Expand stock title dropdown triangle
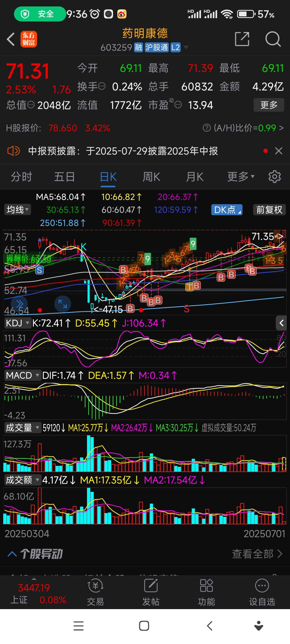 [x=186, y=47]
